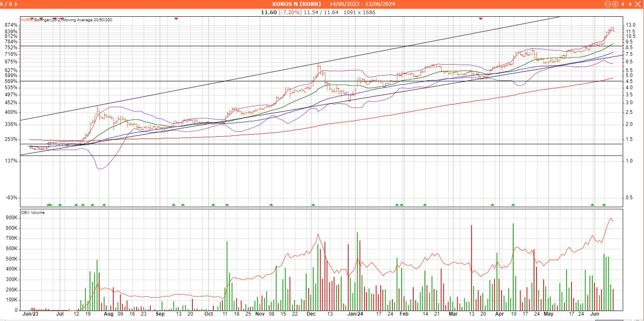Click the KUROS N (KURN) chart title
The height and width of the screenshot is (321, 644).
(x=297, y=4)
